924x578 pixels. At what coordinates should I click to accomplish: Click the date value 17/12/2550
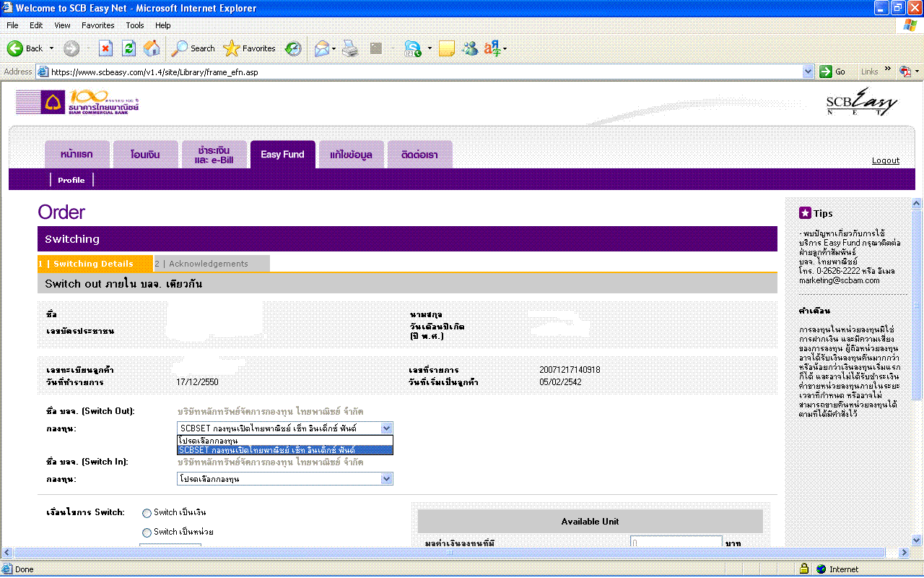click(197, 381)
